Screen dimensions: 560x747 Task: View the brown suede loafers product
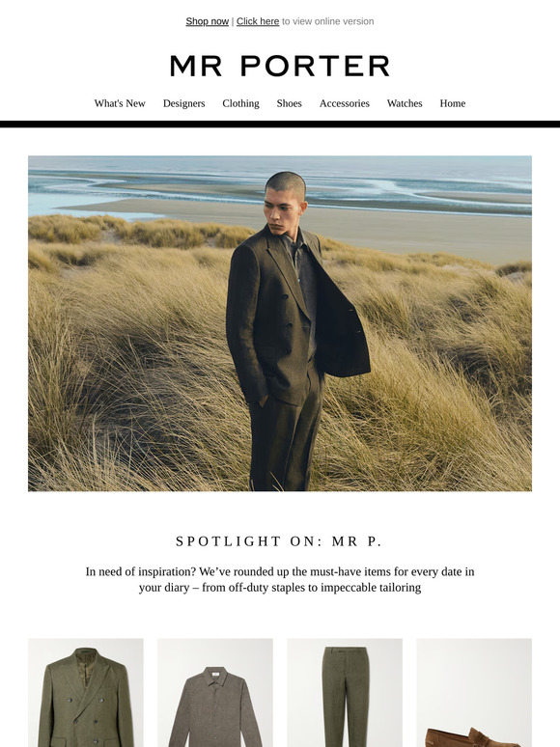474,693
